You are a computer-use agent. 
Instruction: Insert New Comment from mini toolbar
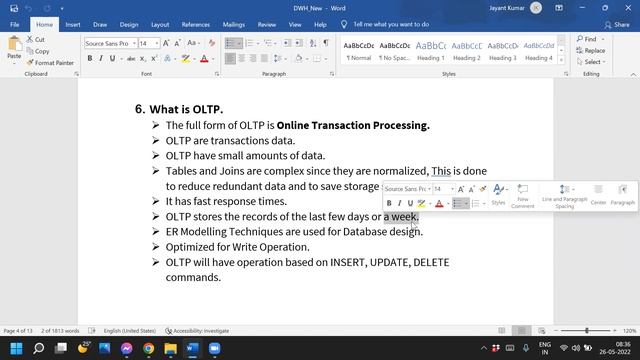tap(522, 196)
